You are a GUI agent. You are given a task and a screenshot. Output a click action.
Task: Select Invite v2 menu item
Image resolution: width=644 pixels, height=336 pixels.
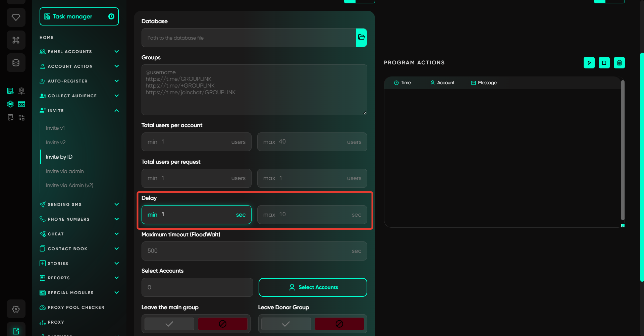[56, 143]
